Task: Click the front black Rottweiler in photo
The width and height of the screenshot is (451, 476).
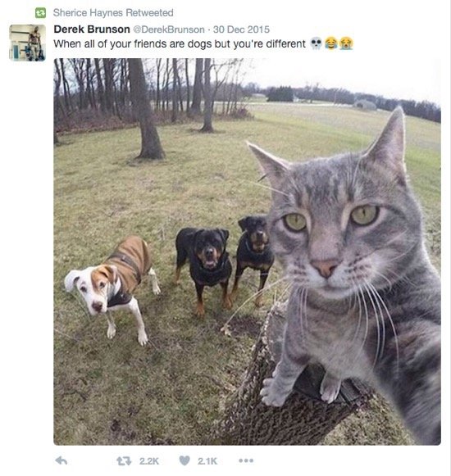Action: [204, 267]
